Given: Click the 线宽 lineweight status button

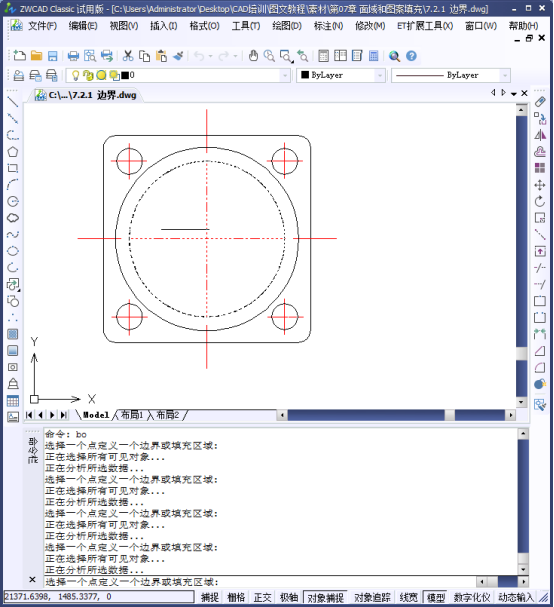Looking at the screenshot, I should tap(409, 597).
